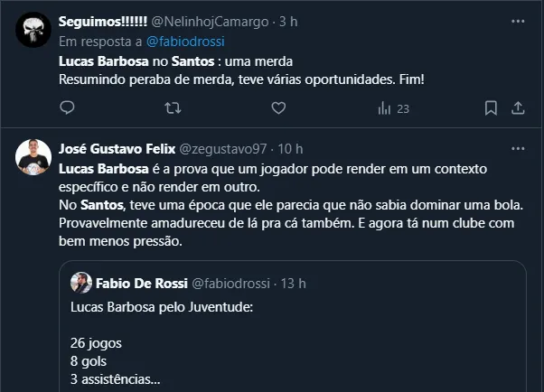Open the @zegustavo97 handle link
The width and height of the screenshot is (544, 392).
(x=224, y=148)
